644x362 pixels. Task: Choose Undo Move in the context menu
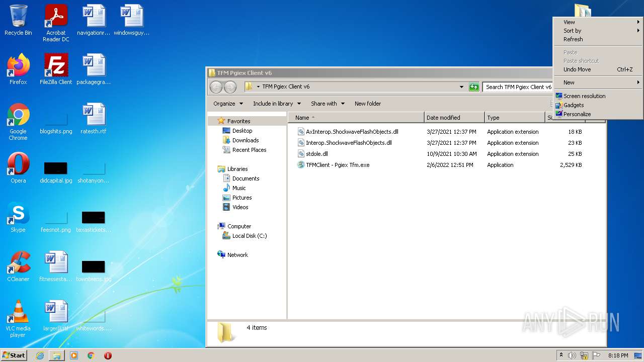pyautogui.click(x=598, y=69)
